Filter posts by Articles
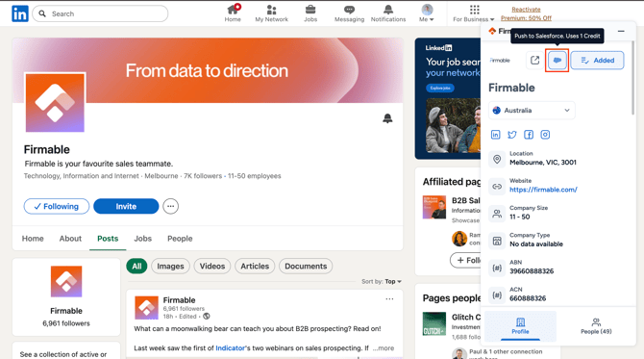This screenshot has width=644, height=359. (x=255, y=266)
